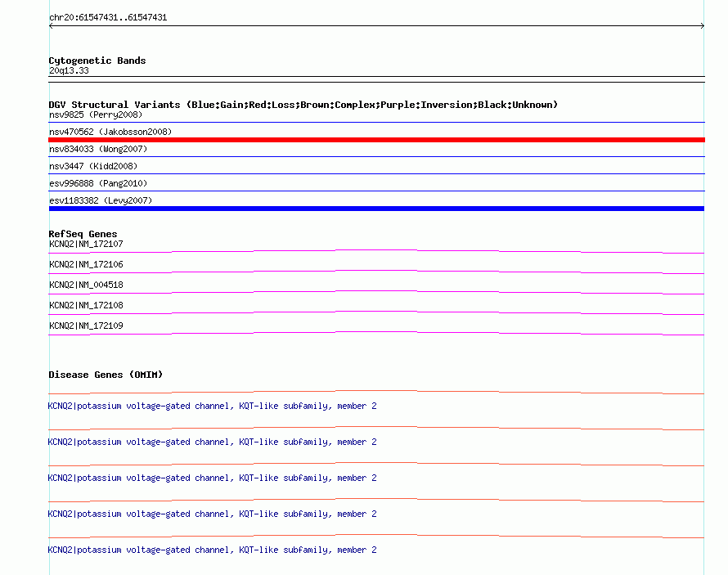Image resolution: width=728 pixels, height=575 pixels.
Task: Open the first KCNQ2 potassium channel OMIM link
Action: click(x=212, y=406)
